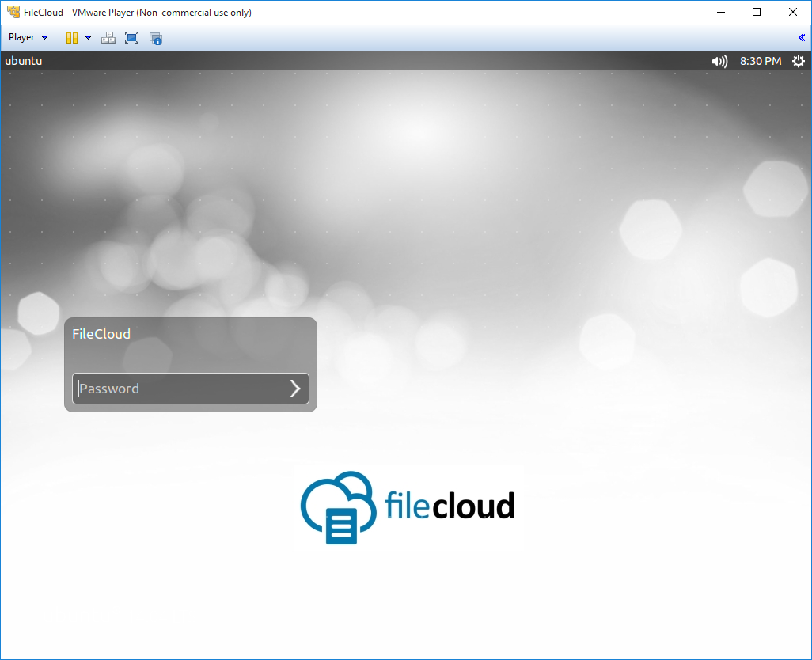812x660 pixels.
Task: Collapse VMware toolbar with double chevron
Action: [x=801, y=37]
